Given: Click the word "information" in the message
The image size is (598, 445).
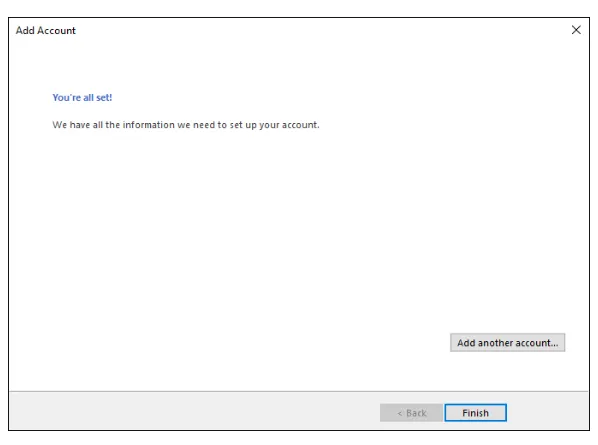Looking at the screenshot, I should point(148,125).
